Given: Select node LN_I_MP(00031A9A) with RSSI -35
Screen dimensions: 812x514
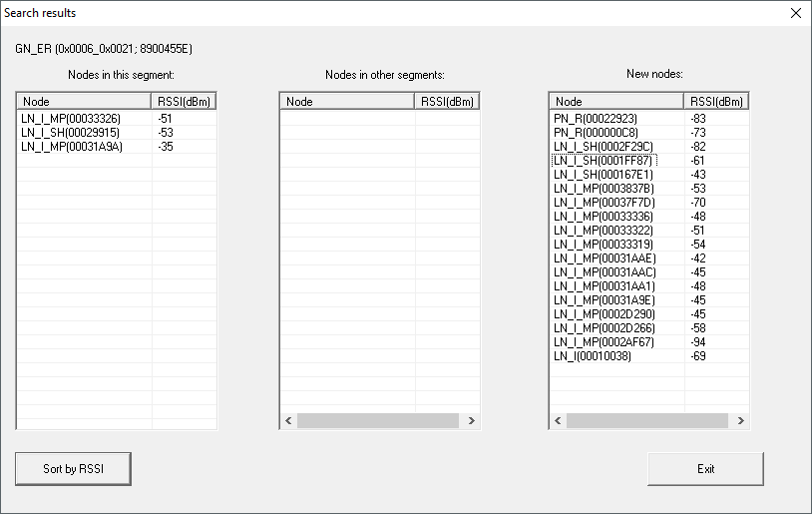Looking at the screenshot, I should [71, 146].
